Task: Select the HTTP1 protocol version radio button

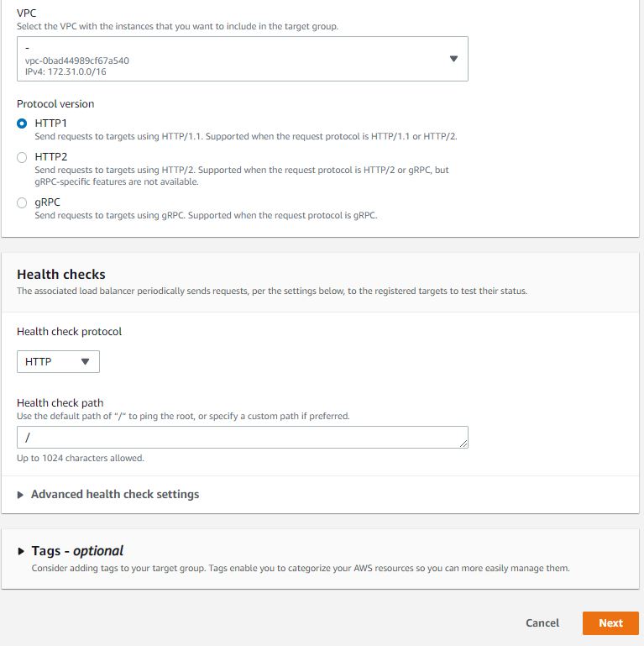Action: pos(22,123)
